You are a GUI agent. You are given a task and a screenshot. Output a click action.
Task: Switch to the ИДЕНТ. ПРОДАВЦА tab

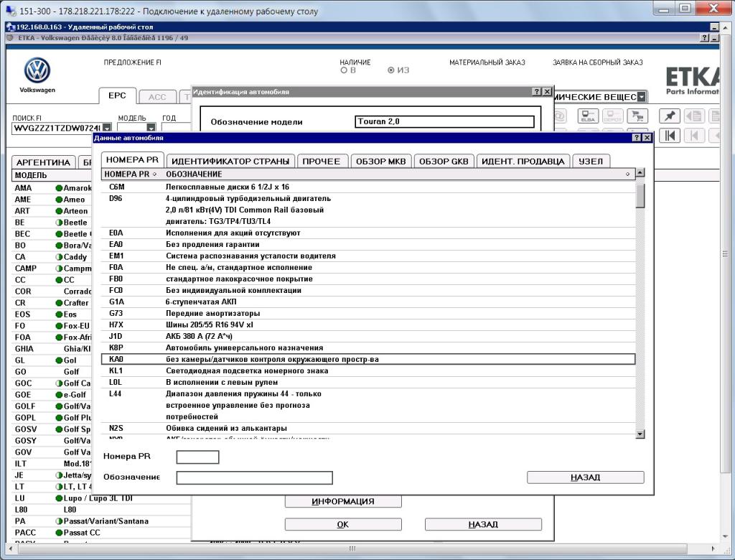click(523, 162)
